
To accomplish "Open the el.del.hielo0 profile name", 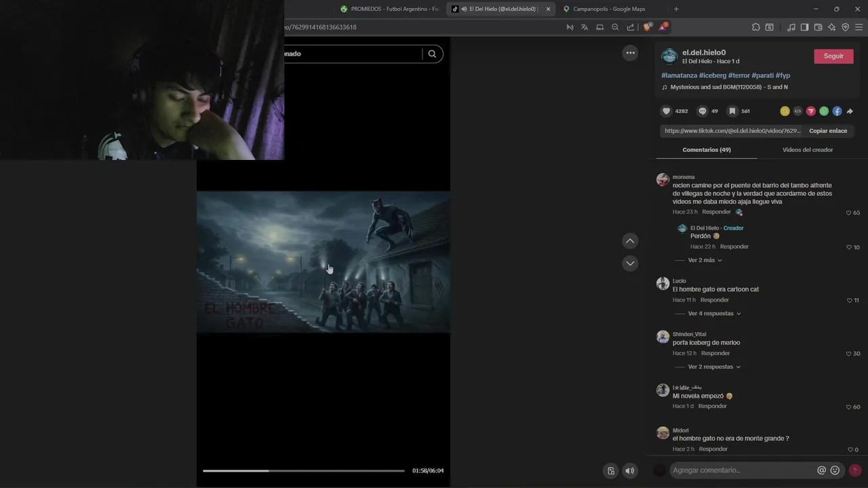I will (704, 52).
